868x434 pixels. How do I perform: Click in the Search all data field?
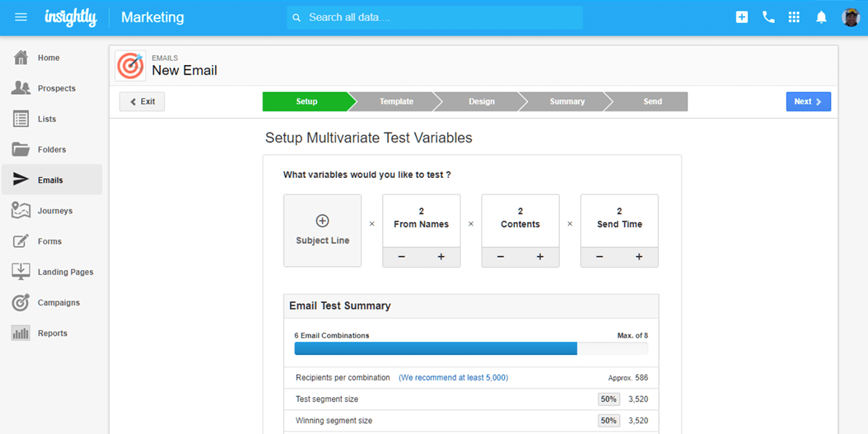(441, 17)
